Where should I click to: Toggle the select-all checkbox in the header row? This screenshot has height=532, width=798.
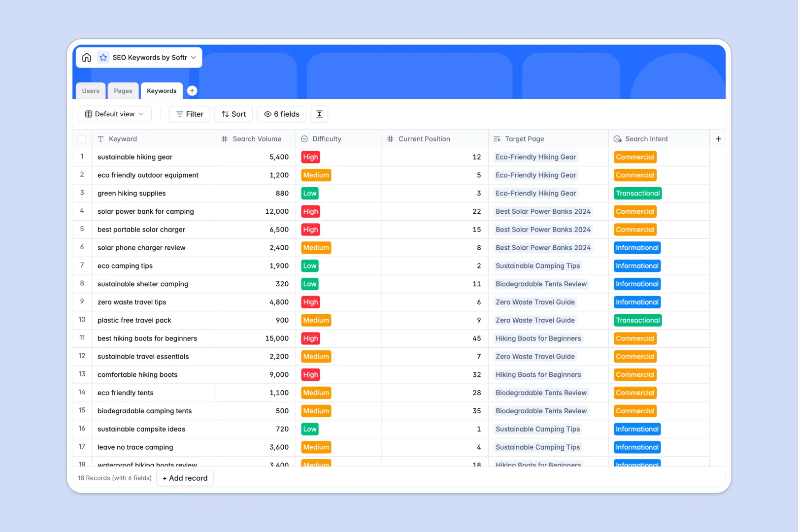[82, 138]
